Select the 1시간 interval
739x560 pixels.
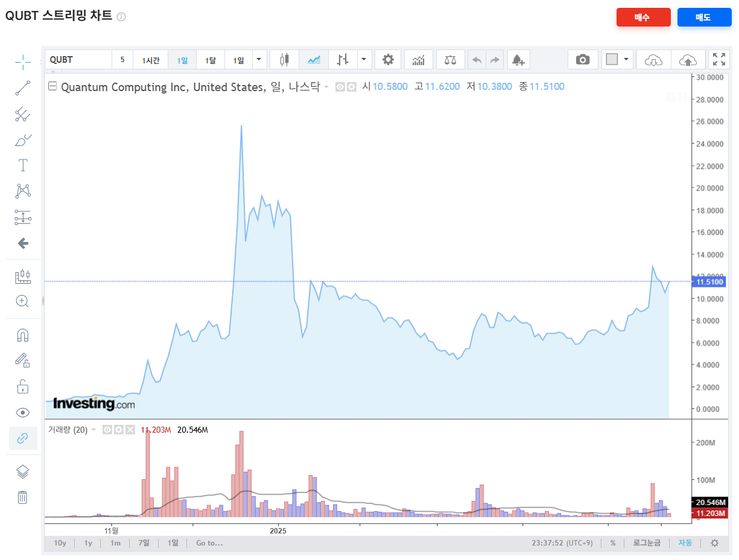pos(151,60)
